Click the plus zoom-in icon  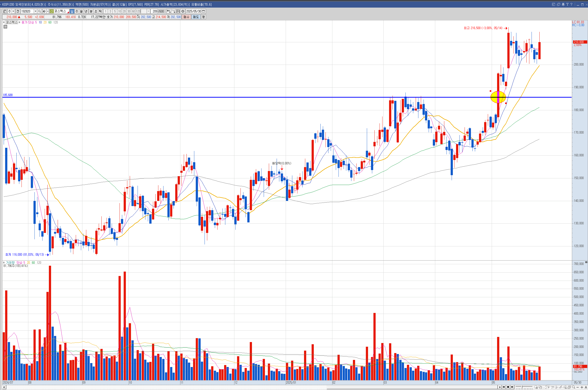[x=582, y=387]
